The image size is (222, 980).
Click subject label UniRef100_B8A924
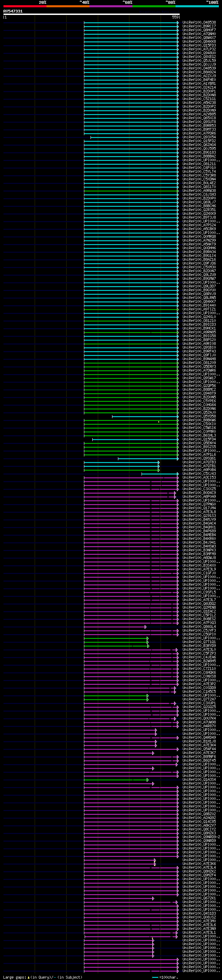[199, 72]
